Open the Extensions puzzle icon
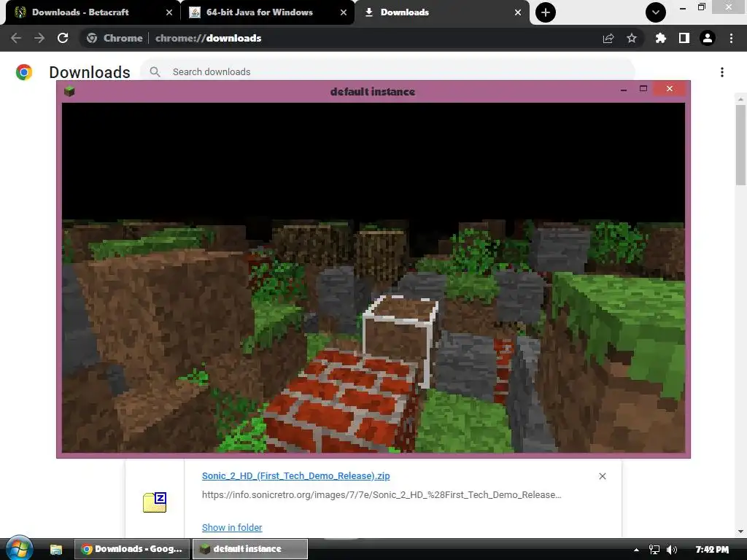 (660, 38)
